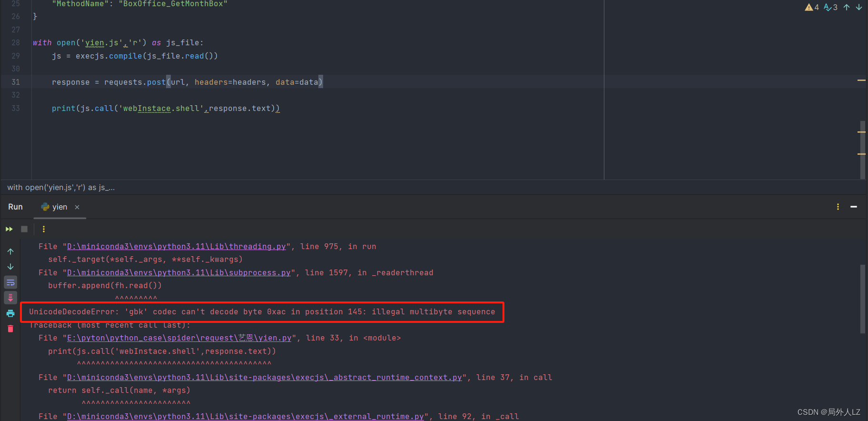
Task: Click line number 31 in gutter
Action: pos(16,82)
